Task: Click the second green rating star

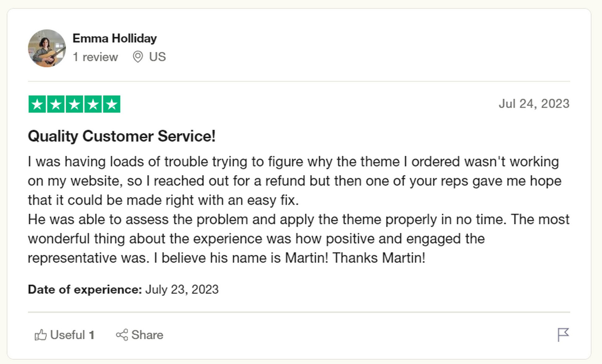Action: (56, 104)
